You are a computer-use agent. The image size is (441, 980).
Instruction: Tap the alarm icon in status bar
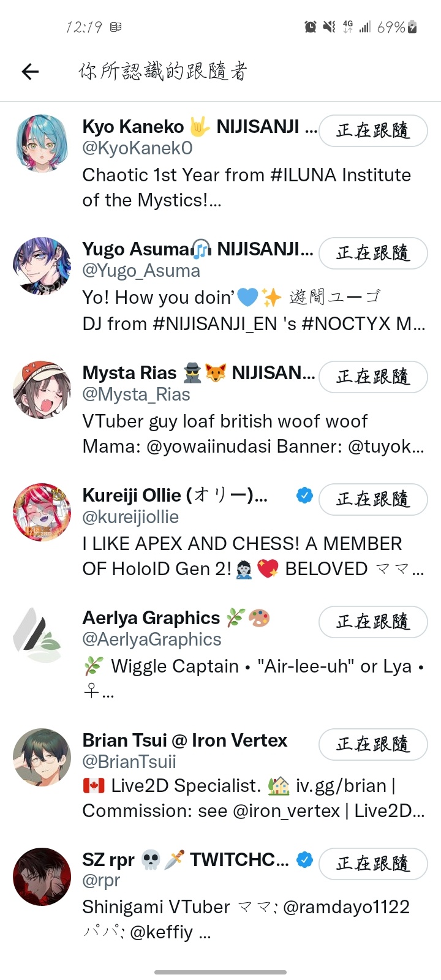(x=311, y=27)
